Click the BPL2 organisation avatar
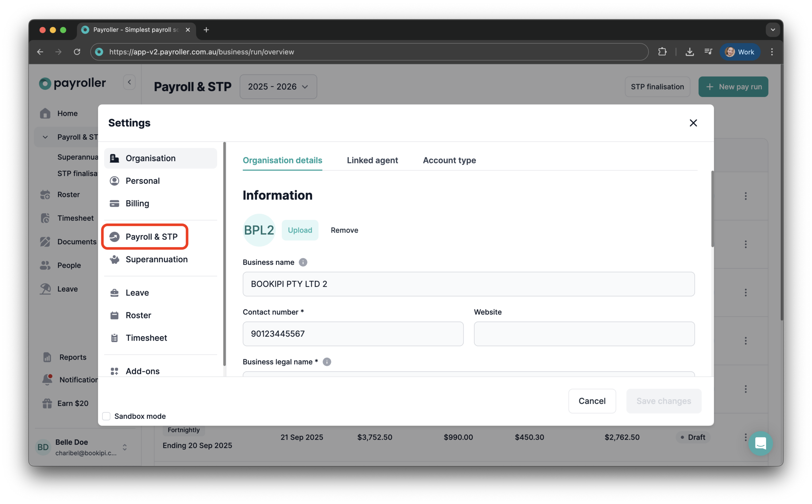Image resolution: width=812 pixels, height=504 pixels. (x=259, y=230)
